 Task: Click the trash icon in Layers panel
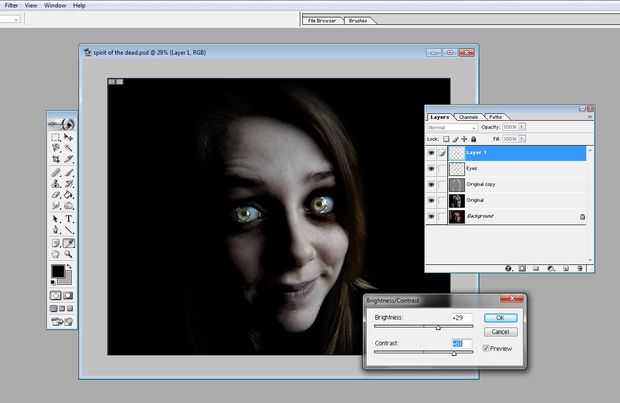click(x=580, y=268)
